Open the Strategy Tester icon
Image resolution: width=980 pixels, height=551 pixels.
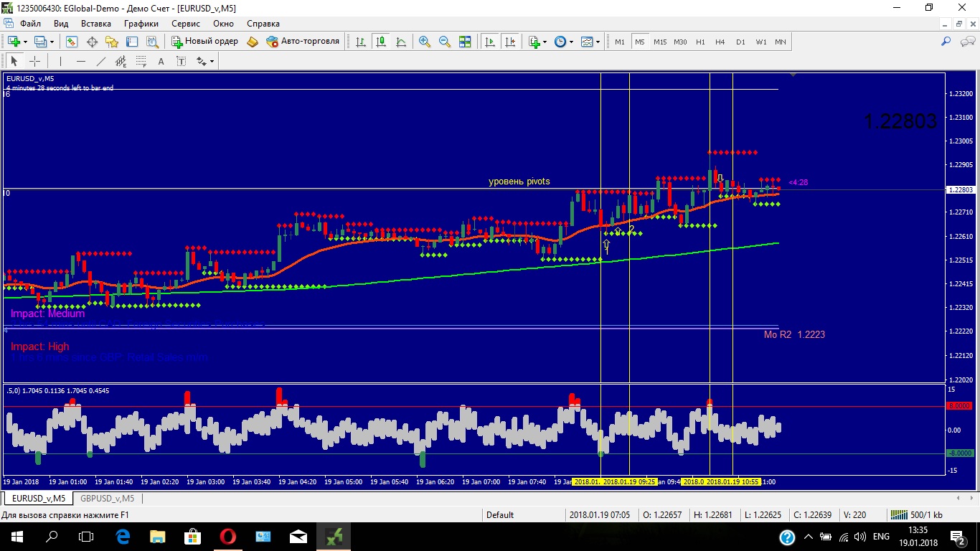[x=151, y=42]
